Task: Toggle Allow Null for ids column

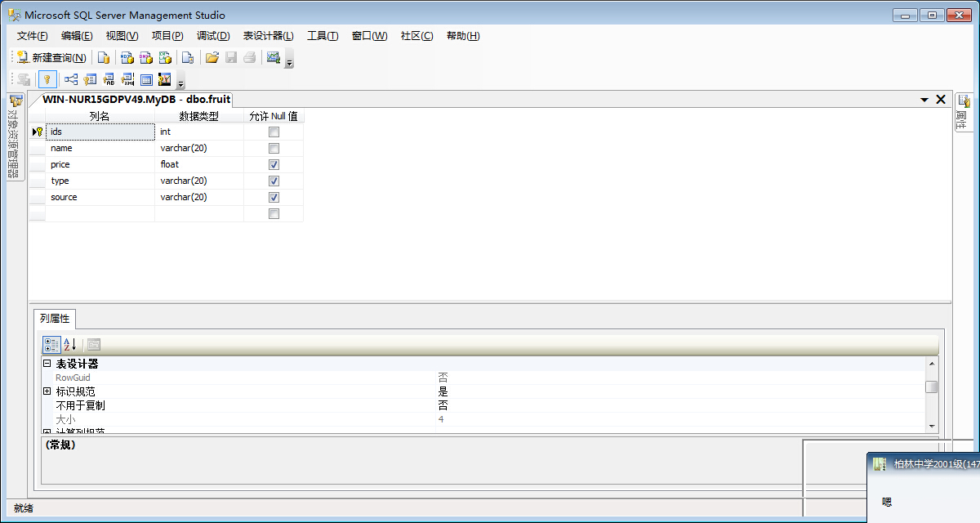Action: [x=274, y=132]
